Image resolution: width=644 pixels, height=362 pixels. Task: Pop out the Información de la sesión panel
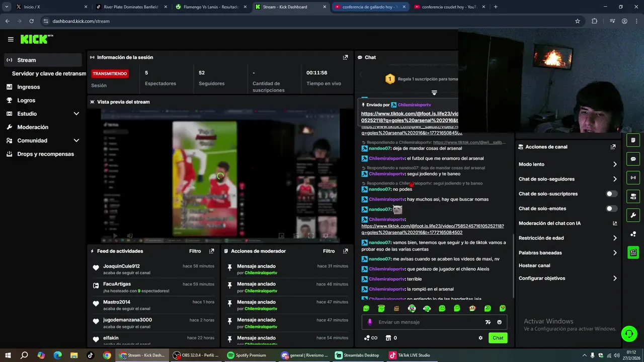pos(345,57)
